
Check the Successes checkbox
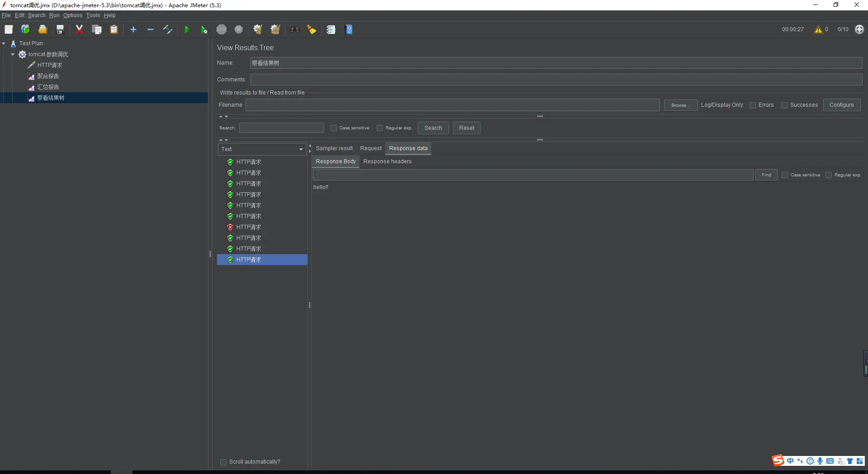(784, 105)
